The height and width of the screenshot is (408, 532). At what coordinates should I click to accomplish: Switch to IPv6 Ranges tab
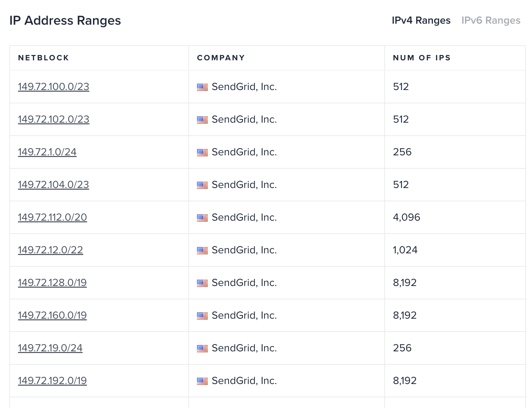[491, 20]
